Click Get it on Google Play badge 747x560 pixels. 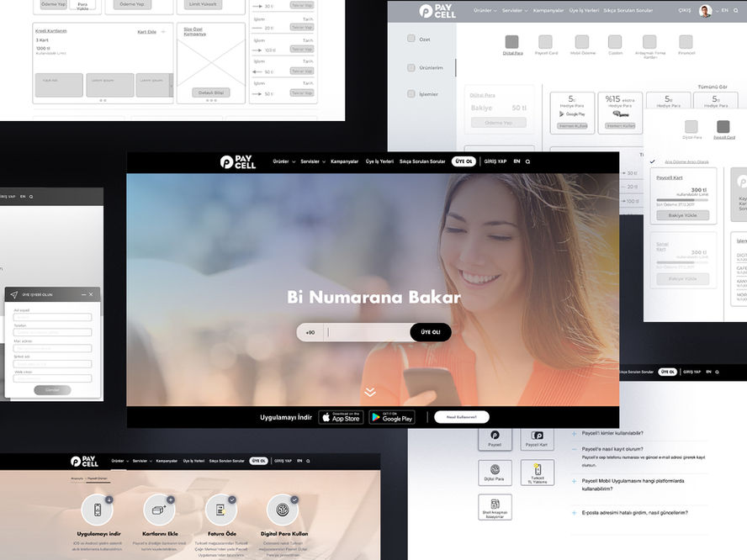[x=392, y=417]
